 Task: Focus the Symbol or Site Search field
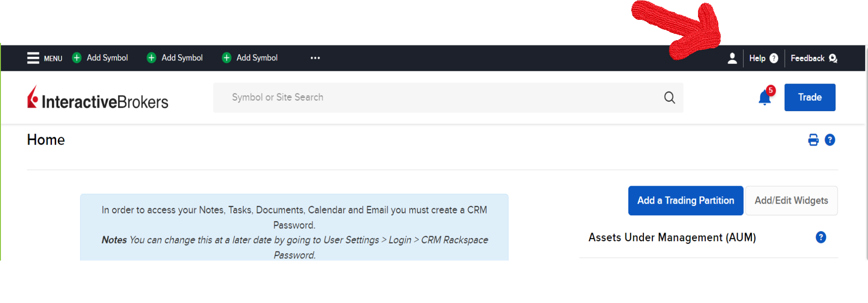point(434,98)
